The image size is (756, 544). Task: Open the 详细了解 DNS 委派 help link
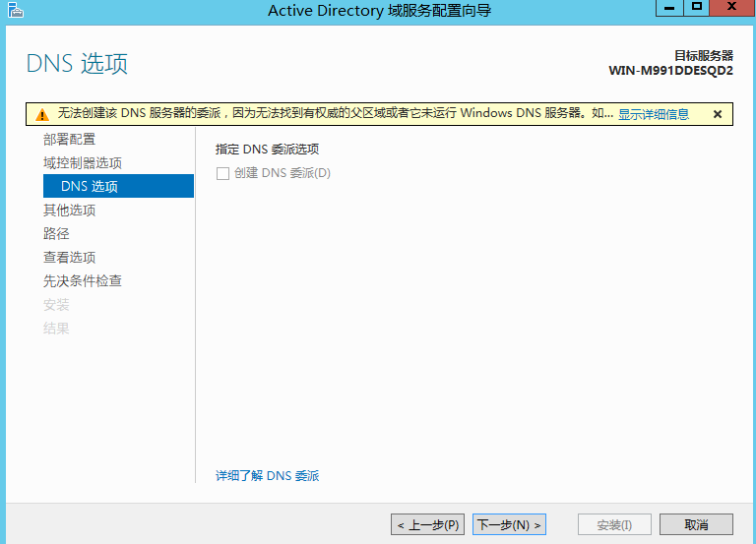point(267,475)
